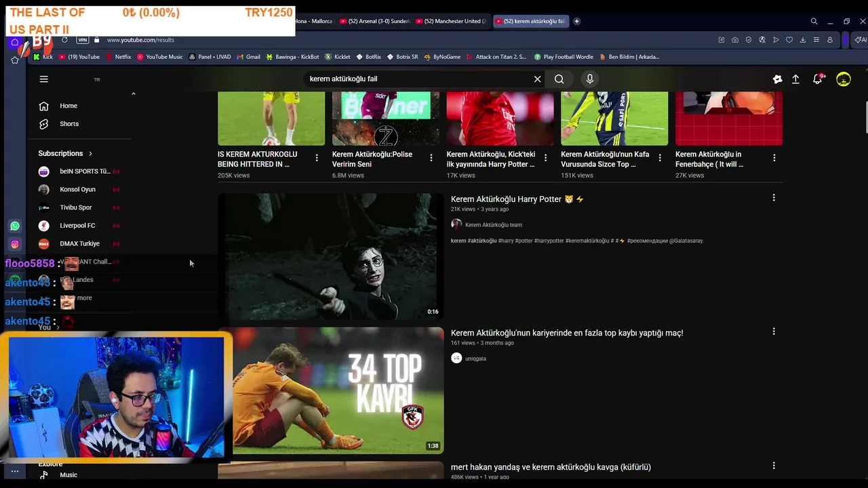The height and width of the screenshot is (488, 868).
Task: Open the browser downloads icon
Action: tap(802, 40)
